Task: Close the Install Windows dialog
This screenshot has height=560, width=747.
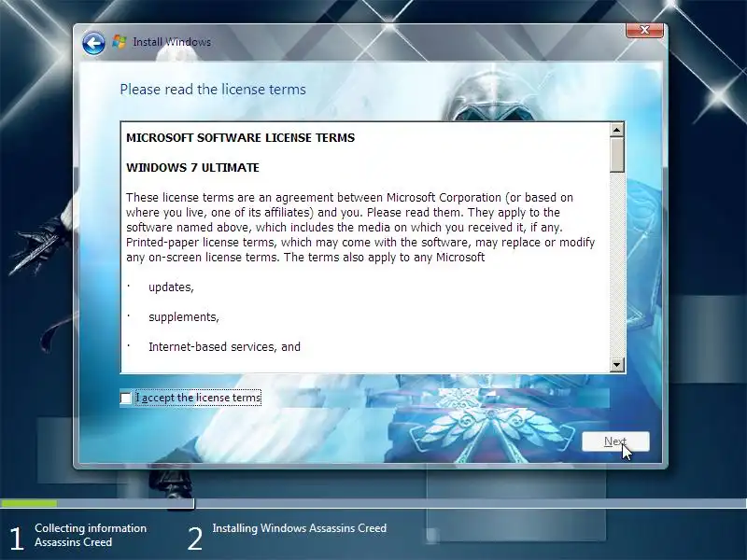Action: click(644, 30)
